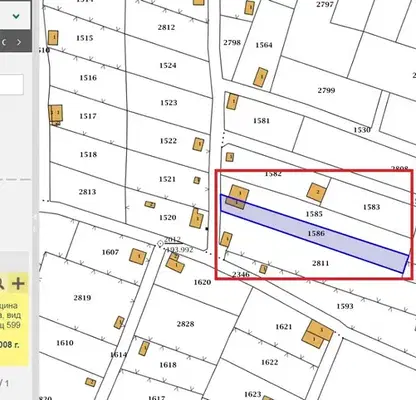
Task: Select the building in parcel 1581
Action: [233, 101]
